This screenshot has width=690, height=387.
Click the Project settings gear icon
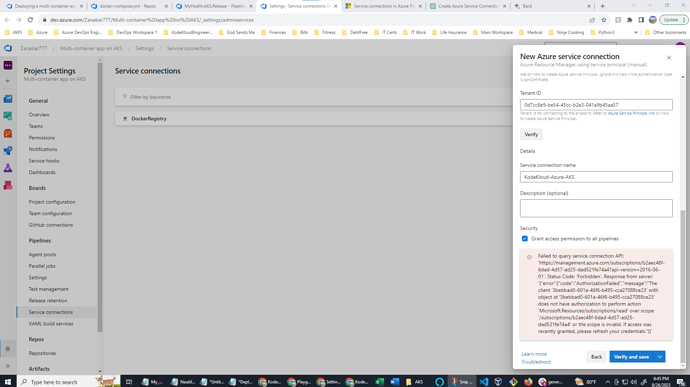coord(8,349)
